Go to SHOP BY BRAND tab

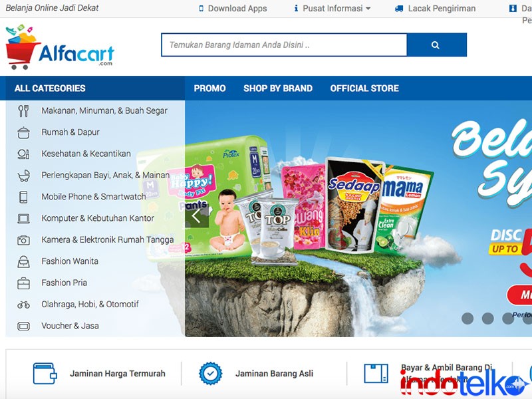click(x=278, y=88)
